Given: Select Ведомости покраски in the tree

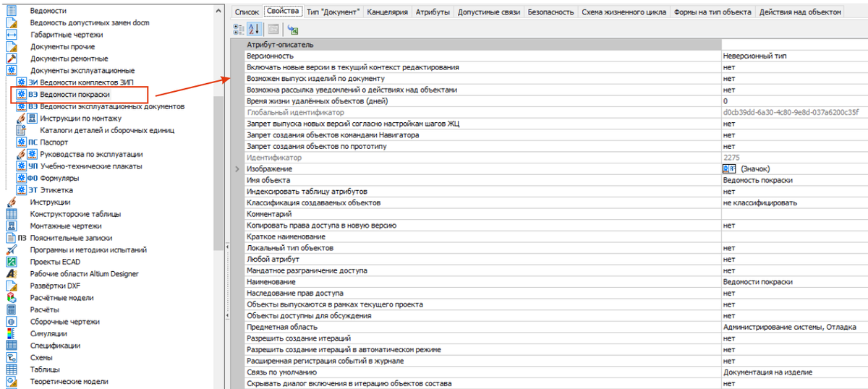Looking at the screenshot, I should pyautogui.click(x=75, y=95).
